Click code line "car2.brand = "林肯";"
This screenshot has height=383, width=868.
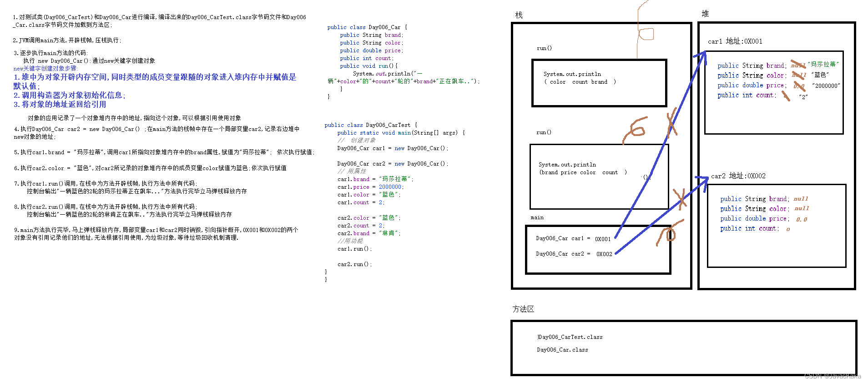[x=369, y=233]
